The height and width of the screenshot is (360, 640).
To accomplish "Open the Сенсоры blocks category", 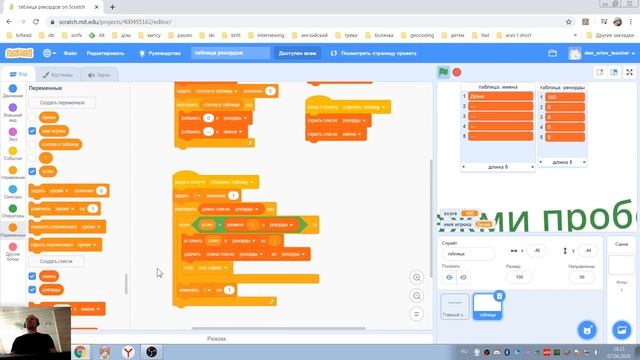I will point(13,192).
